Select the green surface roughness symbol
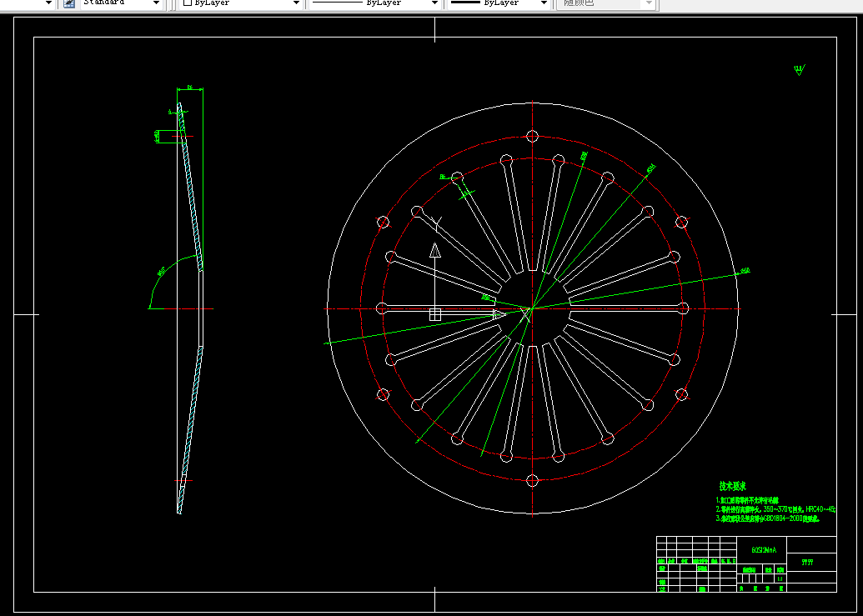 [799, 70]
